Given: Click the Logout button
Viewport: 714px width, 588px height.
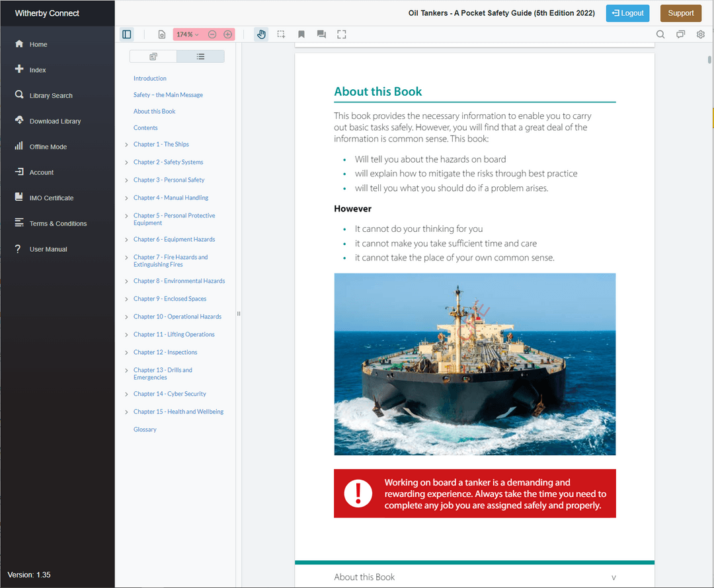Looking at the screenshot, I should (x=627, y=13).
